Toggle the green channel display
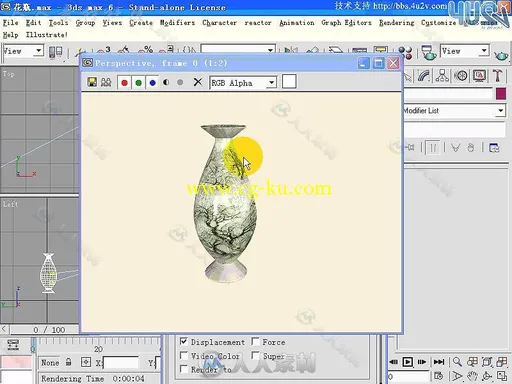Image resolution: width=512 pixels, height=384 pixels. (138, 82)
